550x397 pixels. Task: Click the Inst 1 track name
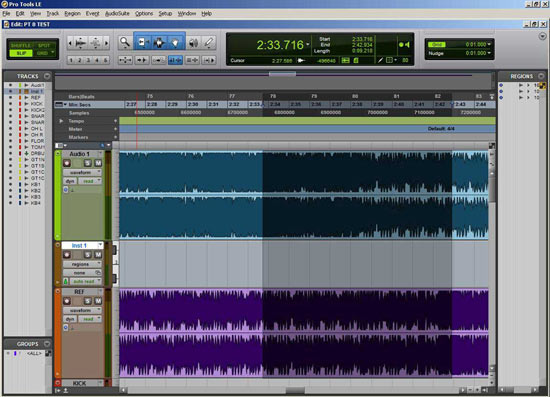[79, 245]
